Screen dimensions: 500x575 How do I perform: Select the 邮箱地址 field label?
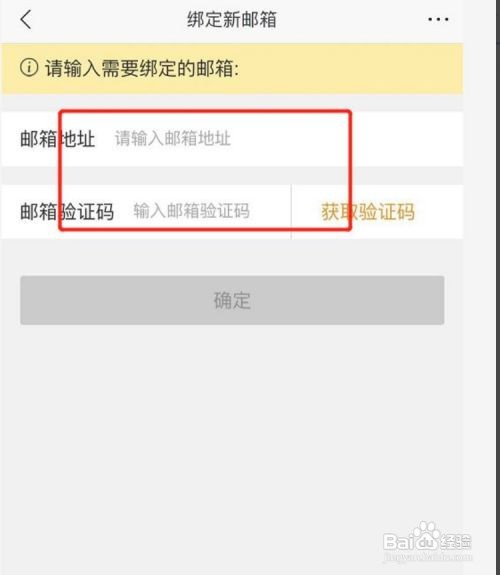pos(58,139)
